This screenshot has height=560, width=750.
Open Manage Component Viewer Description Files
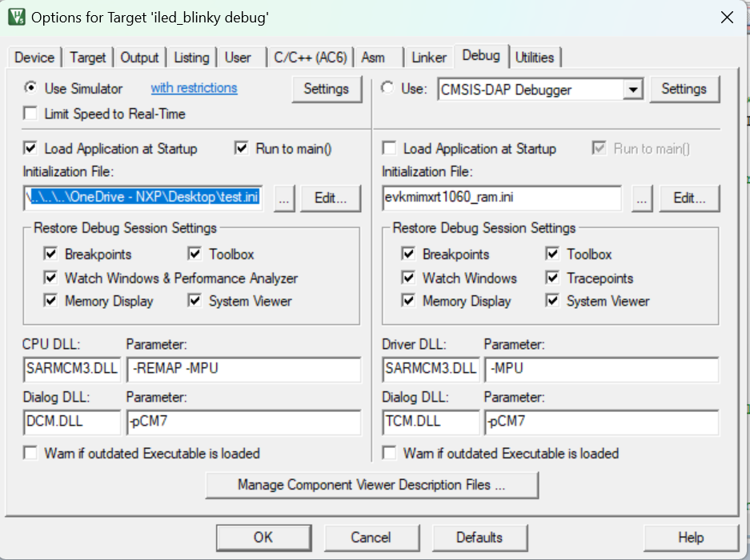click(x=372, y=485)
